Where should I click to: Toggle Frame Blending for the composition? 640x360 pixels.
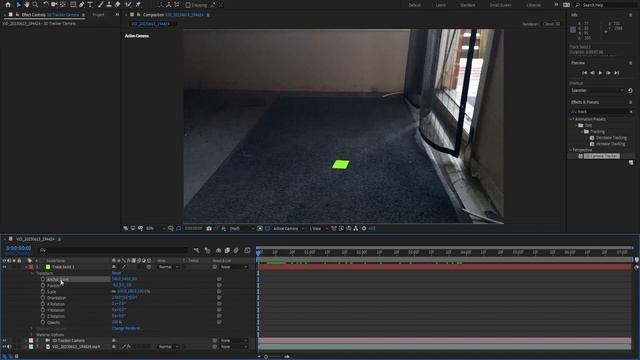click(227, 250)
